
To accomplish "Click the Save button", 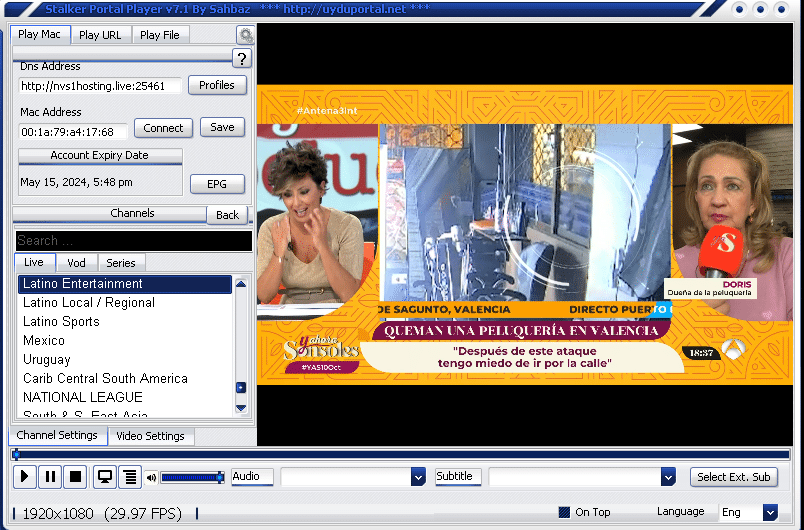I will (222, 127).
